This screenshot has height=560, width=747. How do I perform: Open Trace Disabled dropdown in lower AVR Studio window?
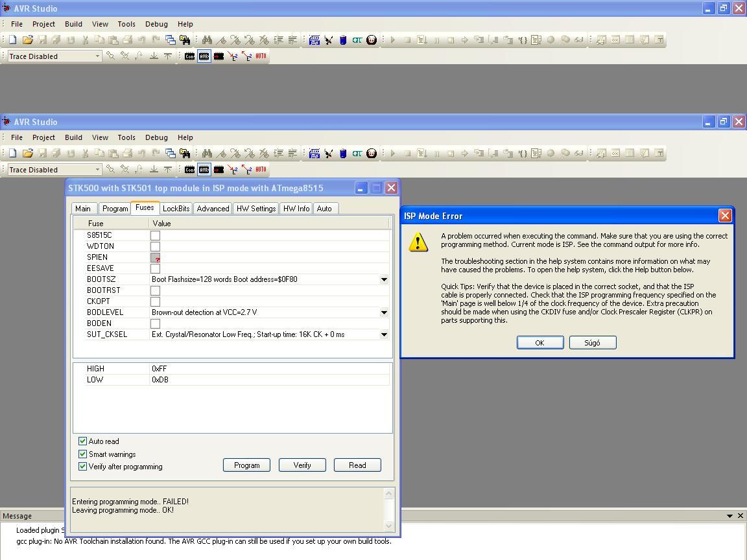tap(97, 170)
